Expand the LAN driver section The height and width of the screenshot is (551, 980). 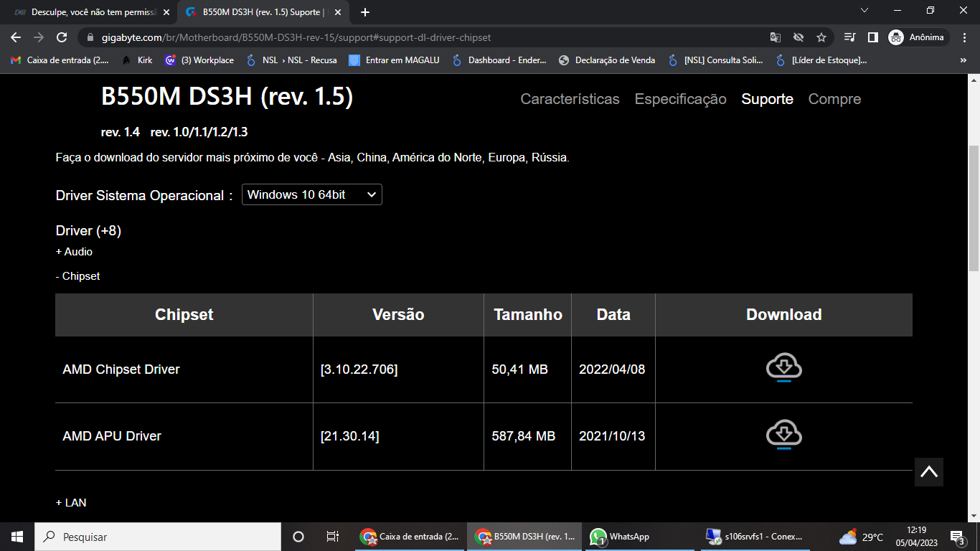click(71, 503)
